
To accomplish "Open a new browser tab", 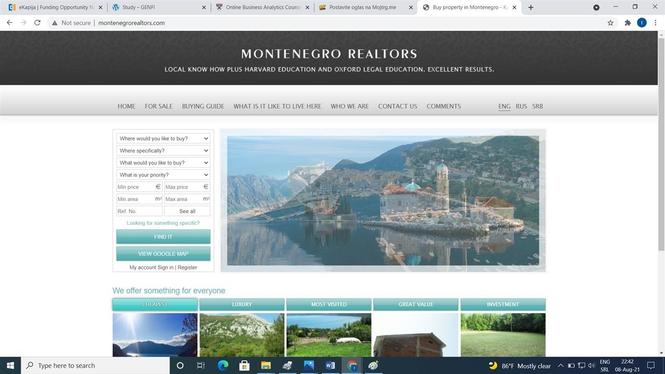I will point(531,7).
